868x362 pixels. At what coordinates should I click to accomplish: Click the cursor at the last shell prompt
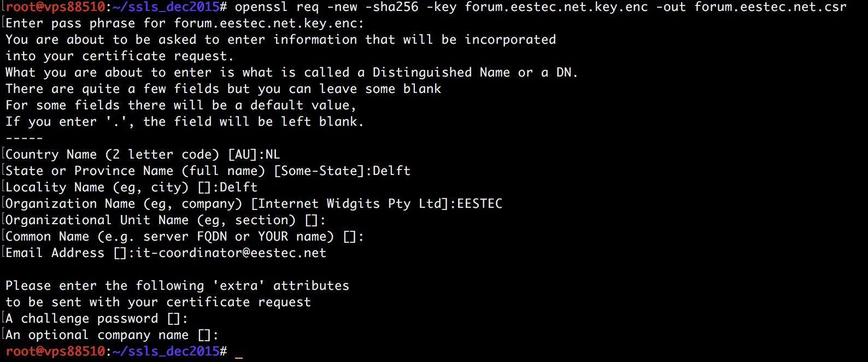click(238, 353)
